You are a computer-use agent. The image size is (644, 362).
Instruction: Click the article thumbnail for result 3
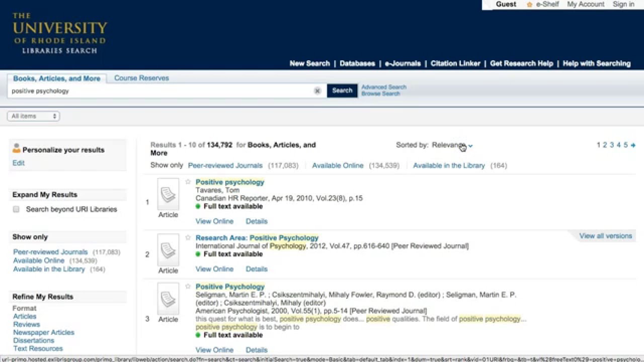(x=168, y=299)
